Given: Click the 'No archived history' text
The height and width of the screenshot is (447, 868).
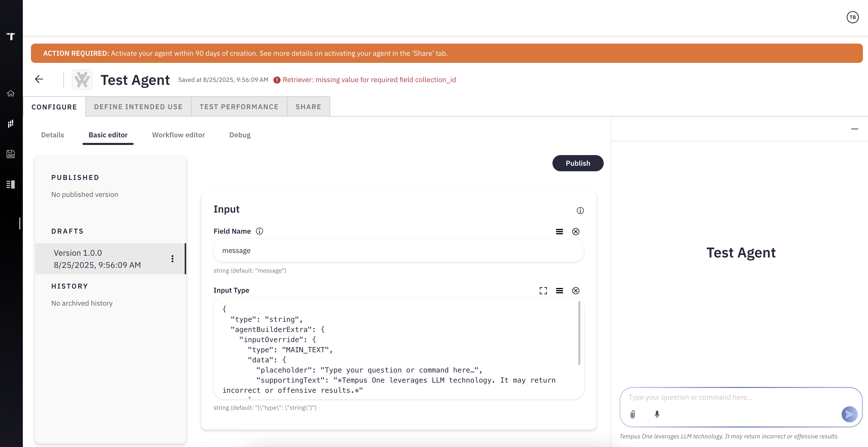Looking at the screenshot, I should point(82,303).
